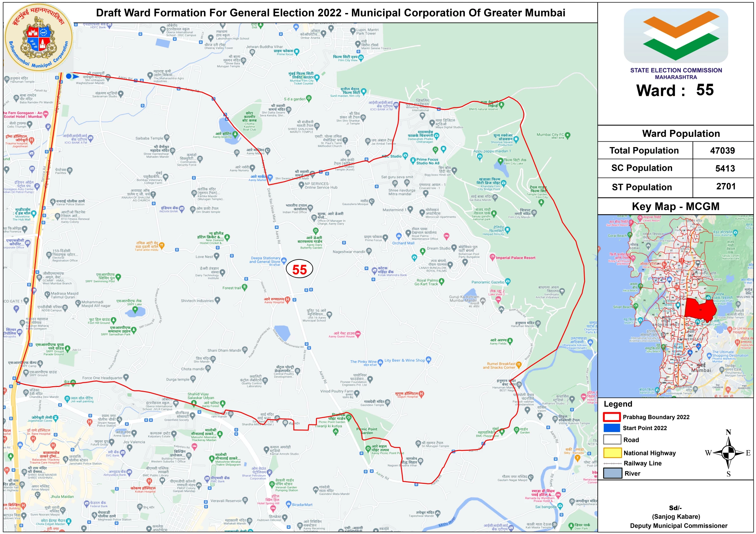Image resolution: width=756 pixels, height=534 pixels.
Task: Click the Kotak Mahindra Bank marker
Action: pos(375,271)
